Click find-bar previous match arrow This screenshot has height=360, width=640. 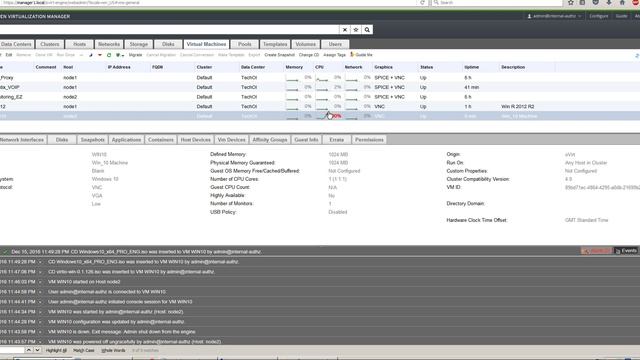tap(29, 350)
